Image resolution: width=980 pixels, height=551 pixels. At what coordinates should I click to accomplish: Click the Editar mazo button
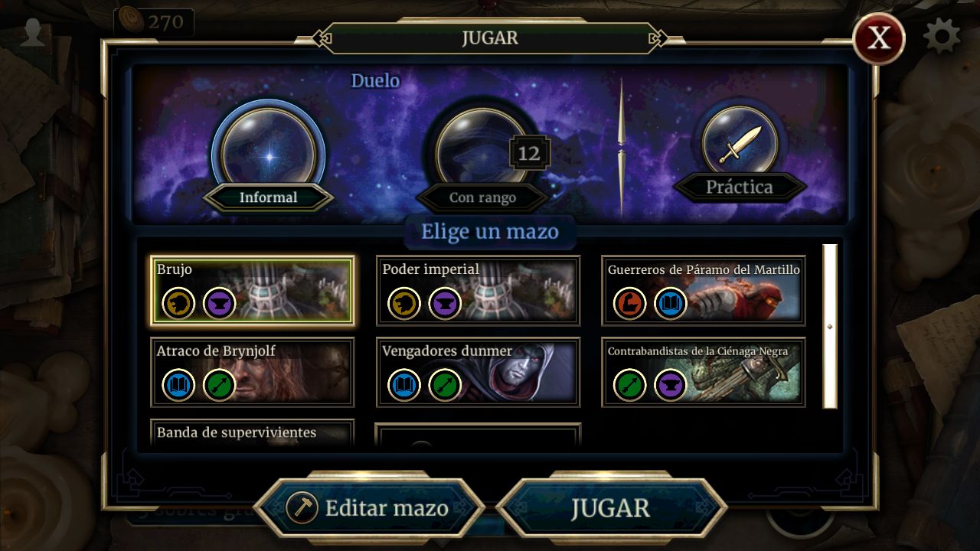point(370,507)
